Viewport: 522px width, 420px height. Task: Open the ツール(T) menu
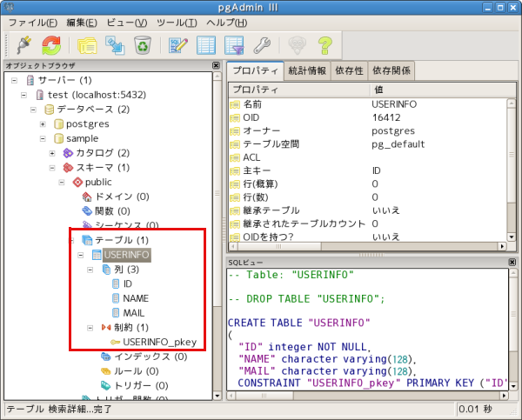[x=177, y=23]
